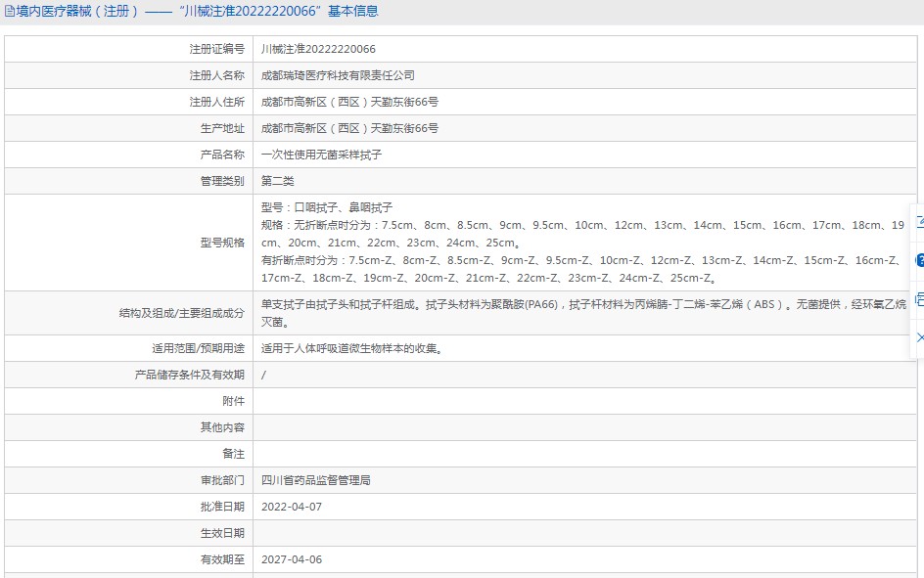Click the label 批准日期
The height and width of the screenshot is (578, 924).
pos(222,507)
